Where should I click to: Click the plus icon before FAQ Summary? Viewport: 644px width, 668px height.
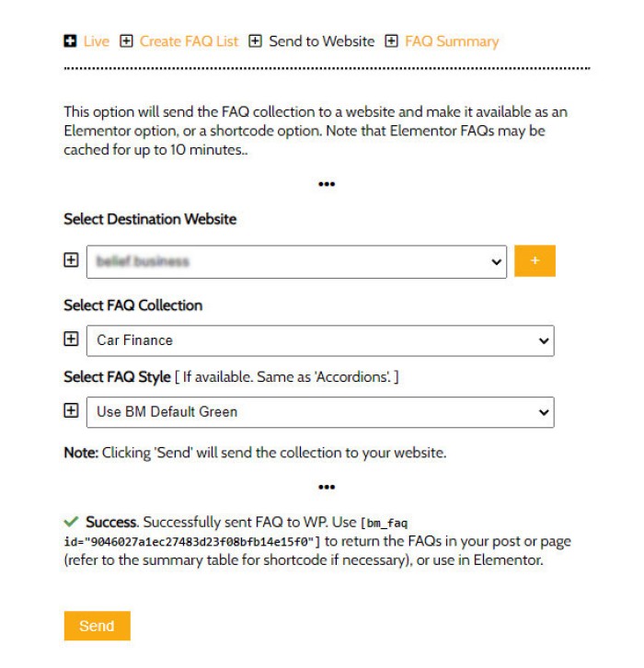[392, 41]
